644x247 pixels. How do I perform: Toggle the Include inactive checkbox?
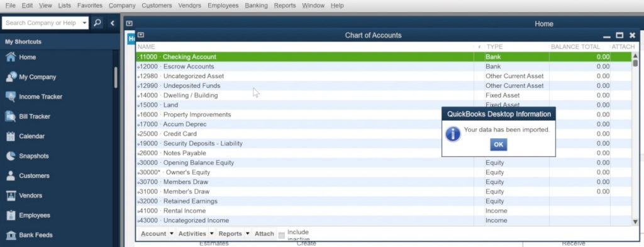point(281,235)
